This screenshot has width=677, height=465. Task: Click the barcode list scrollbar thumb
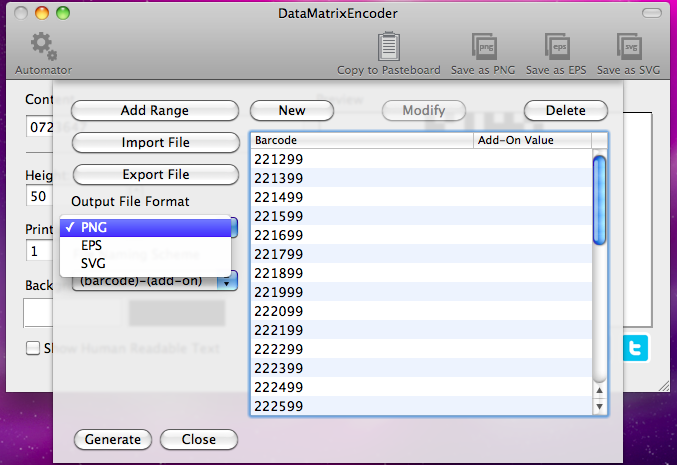pos(599,200)
